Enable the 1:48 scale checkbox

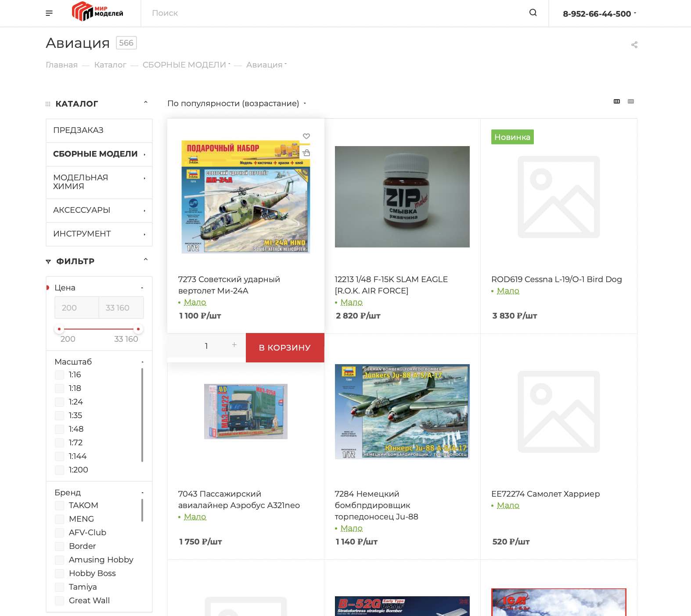59,429
